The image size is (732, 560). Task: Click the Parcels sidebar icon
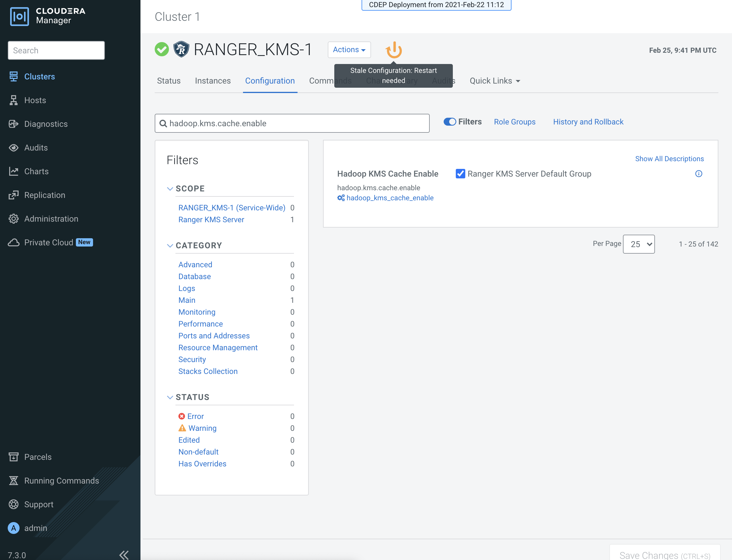pyautogui.click(x=13, y=457)
